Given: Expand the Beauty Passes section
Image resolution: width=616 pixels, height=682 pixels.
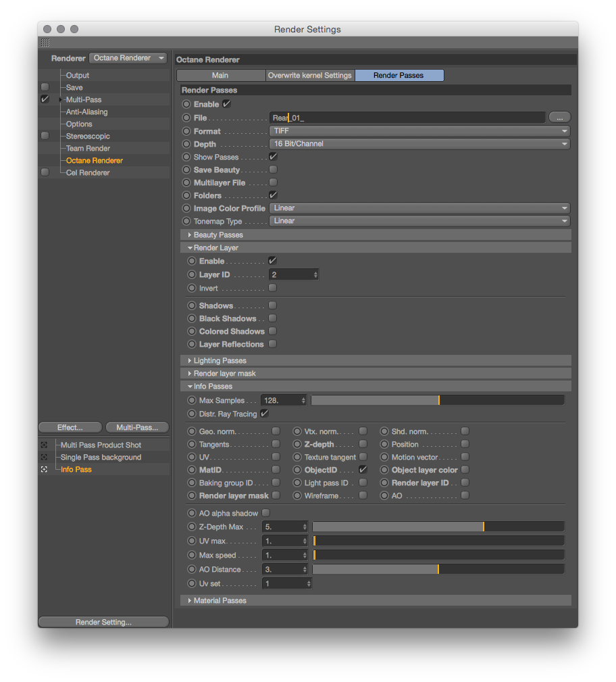Looking at the screenshot, I should point(190,235).
